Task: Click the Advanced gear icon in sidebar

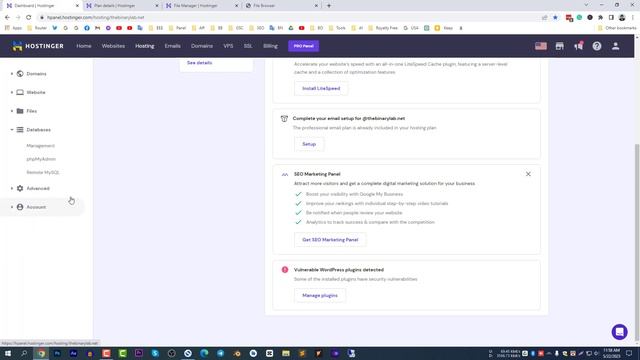Action: click(x=20, y=189)
